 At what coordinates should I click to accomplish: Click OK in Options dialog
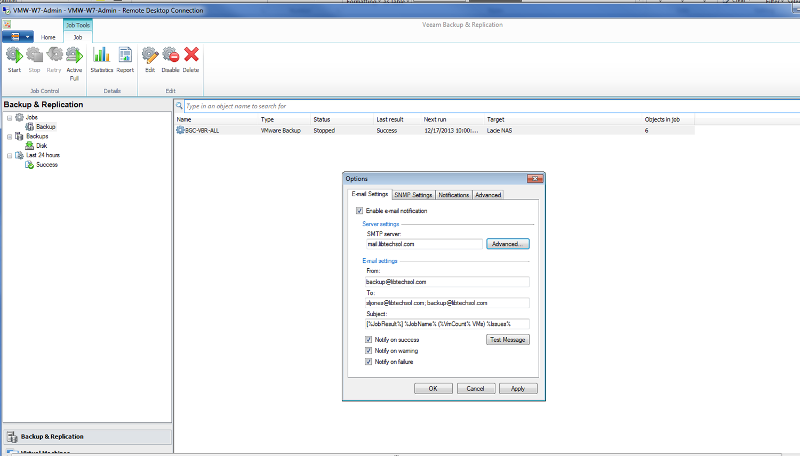(433, 389)
